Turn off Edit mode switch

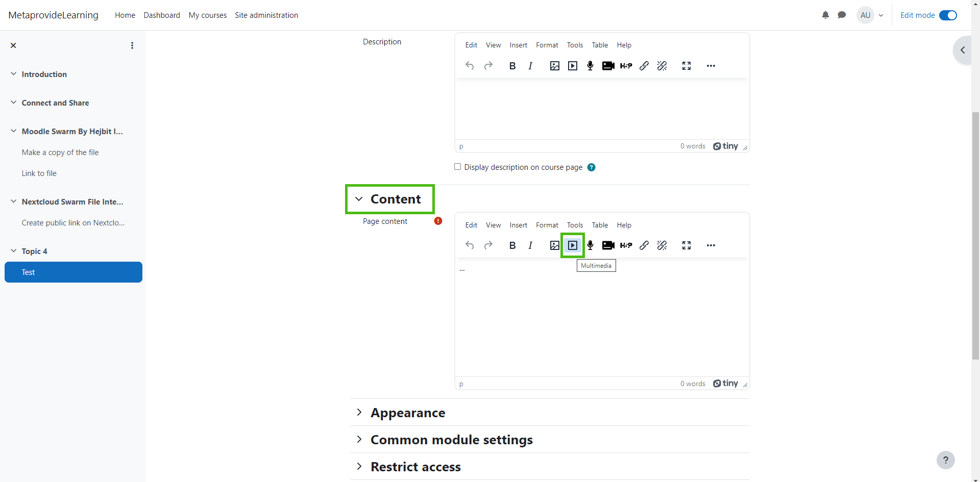point(948,15)
